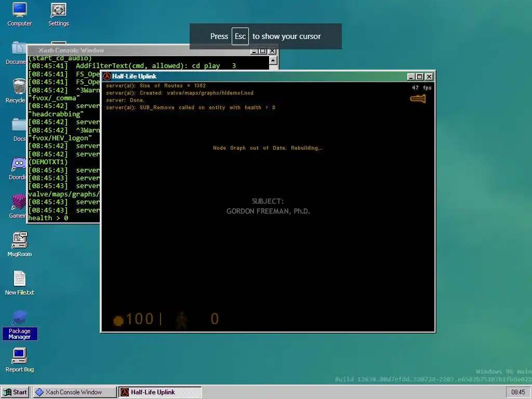Viewport: 532px width, 399px height.
Task: Open the MsgRoom desktop icon
Action: click(19, 245)
